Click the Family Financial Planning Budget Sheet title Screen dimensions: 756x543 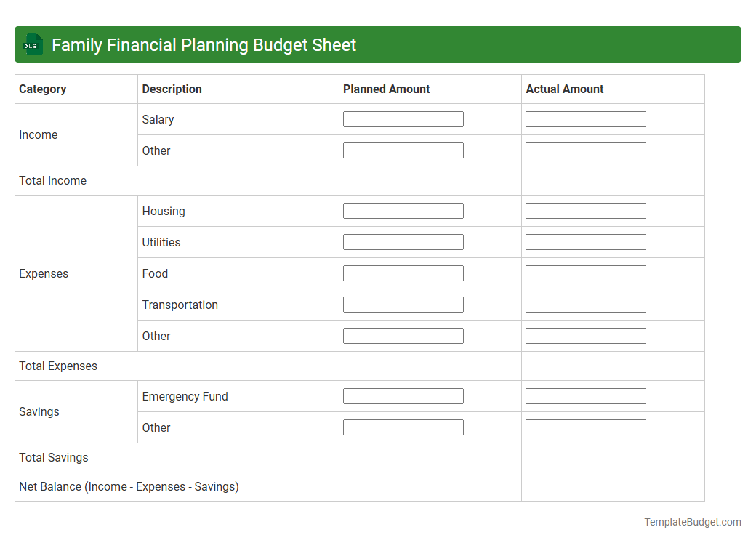(x=203, y=44)
